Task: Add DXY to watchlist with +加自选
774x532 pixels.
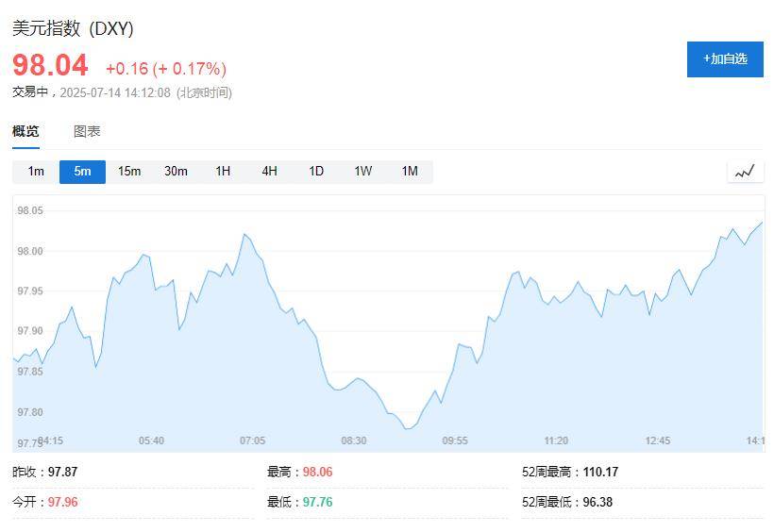Action: tap(725, 59)
